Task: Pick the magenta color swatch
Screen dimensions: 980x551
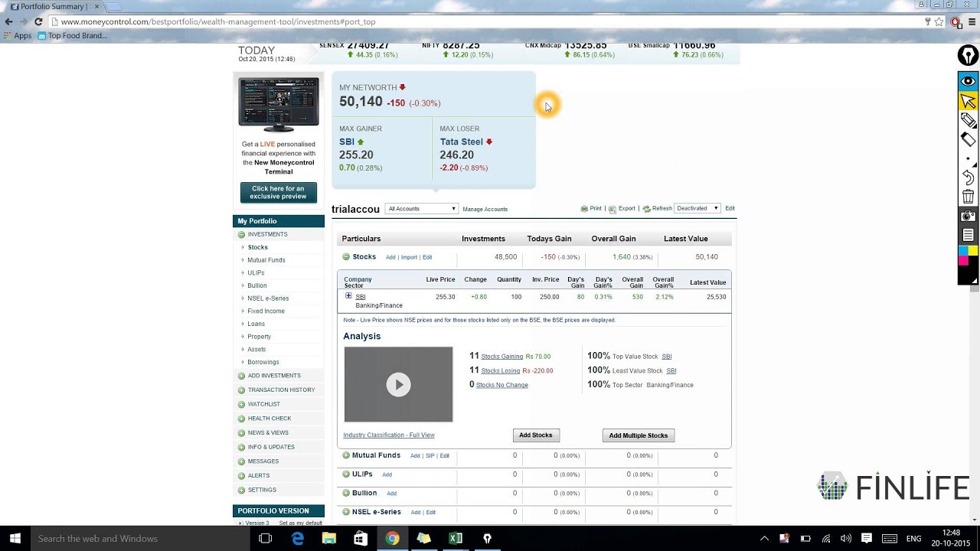Action: click(963, 261)
